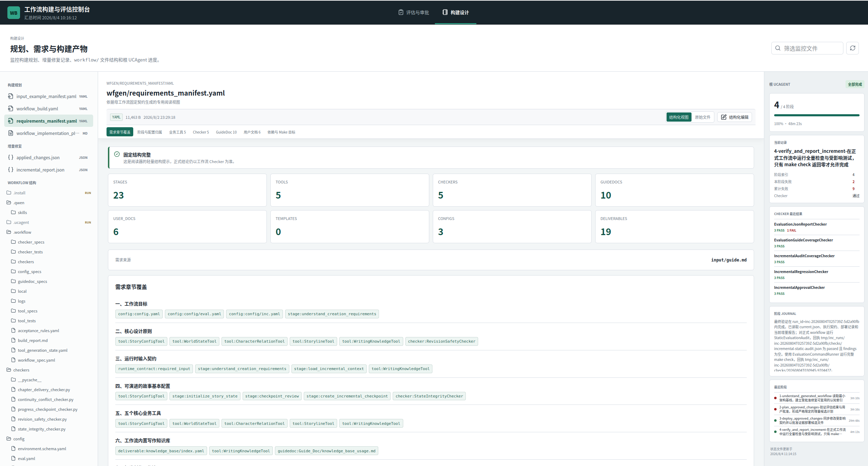Viewport: 868px width, 466px height.
Task: Select the 阶段与配置归属 sub-tab
Action: coord(150,132)
